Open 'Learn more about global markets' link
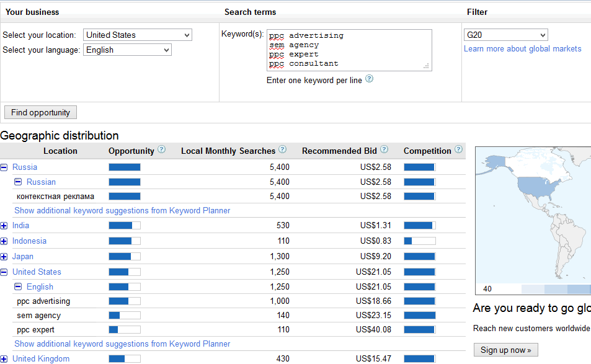591x364 pixels. click(522, 49)
